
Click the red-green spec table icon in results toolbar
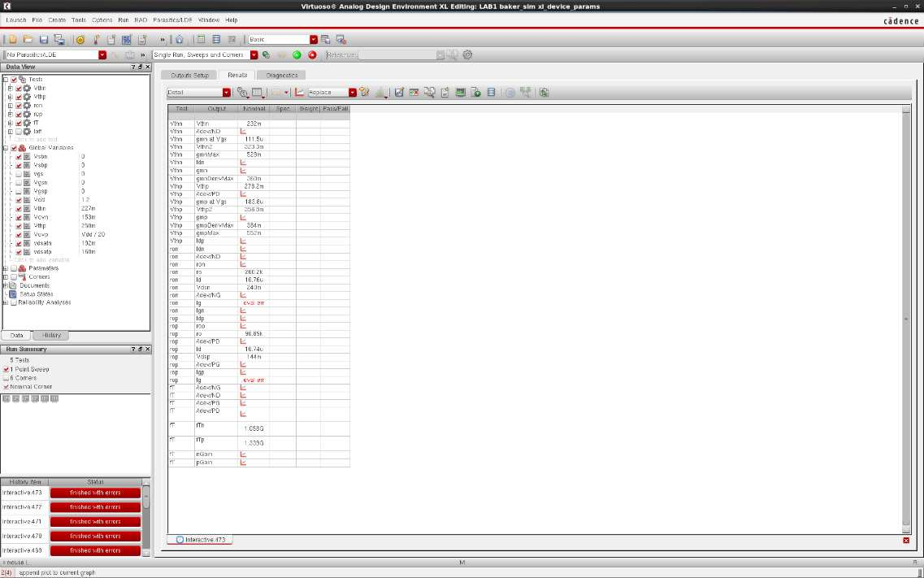click(x=414, y=93)
